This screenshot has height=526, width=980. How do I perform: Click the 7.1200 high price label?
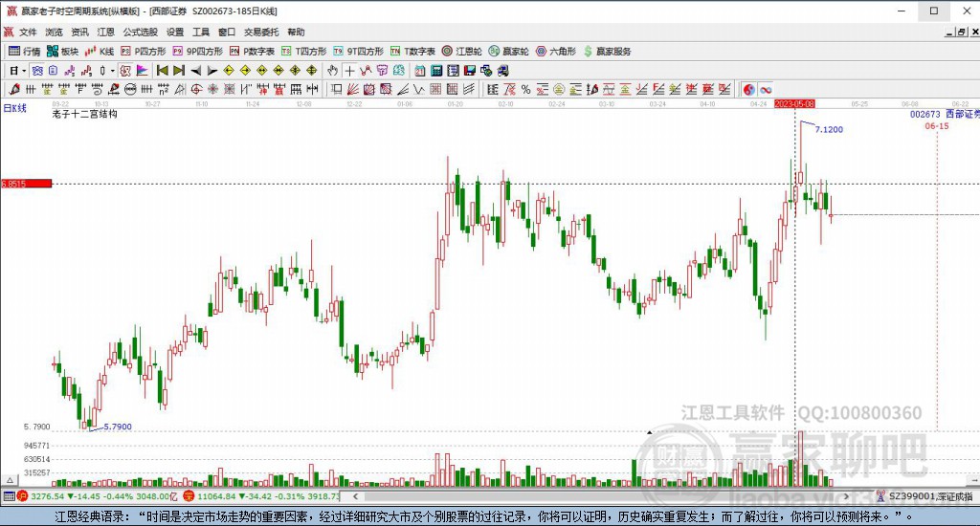coord(829,129)
